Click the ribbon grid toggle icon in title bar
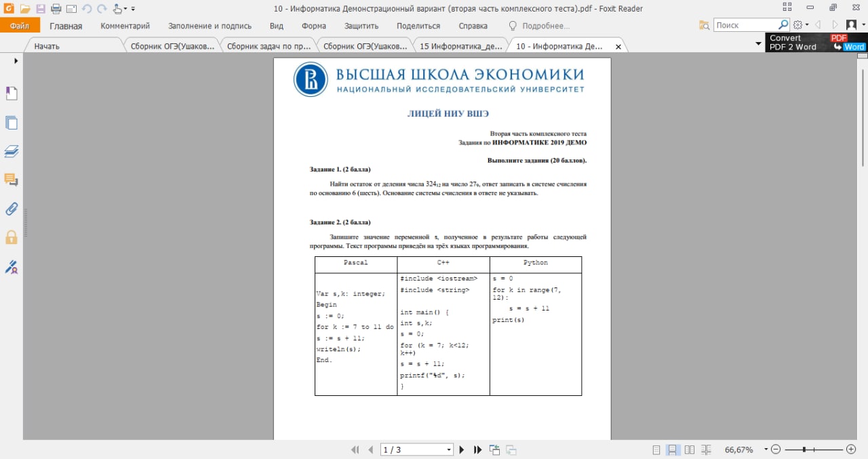This screenshot has width=868, height=459. pyautogui.click(x=787, y=7)
